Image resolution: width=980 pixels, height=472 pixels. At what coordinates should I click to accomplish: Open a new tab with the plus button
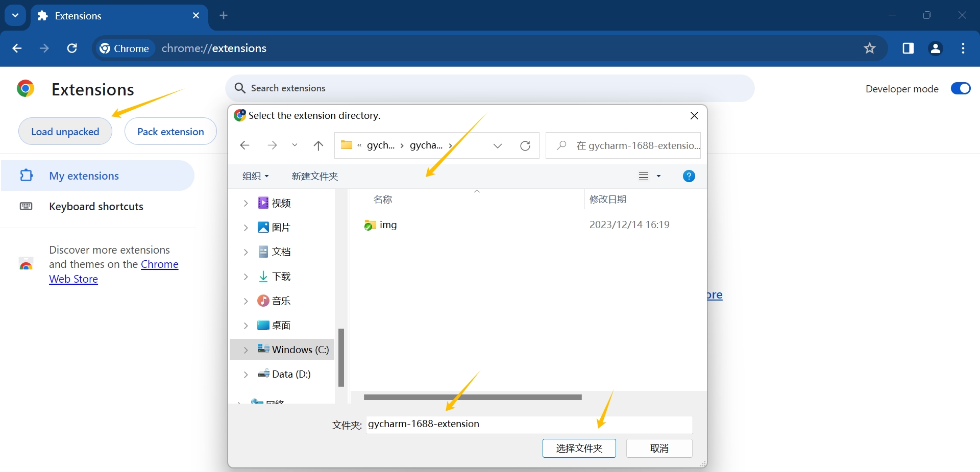(224, 16)
